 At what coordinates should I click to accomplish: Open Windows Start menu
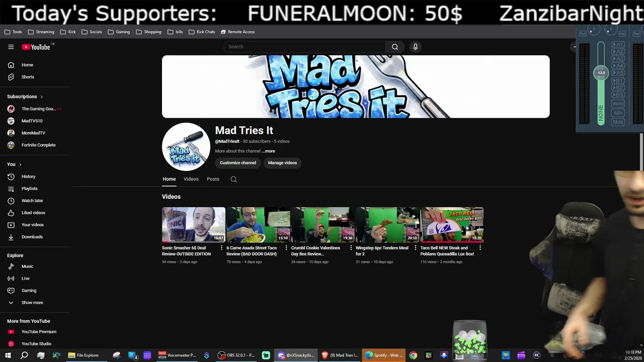pos(8,355)
